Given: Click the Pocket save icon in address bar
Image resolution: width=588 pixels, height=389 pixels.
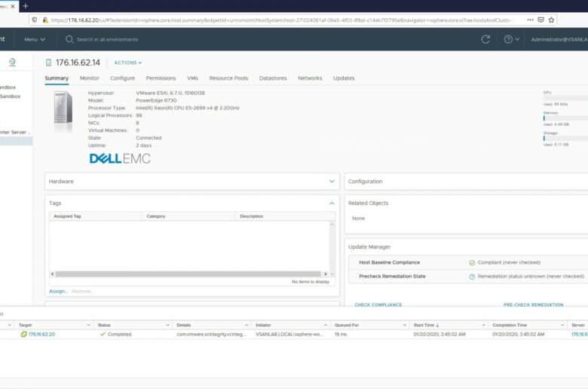Looking at the screenshot, I should pos(541,20).
